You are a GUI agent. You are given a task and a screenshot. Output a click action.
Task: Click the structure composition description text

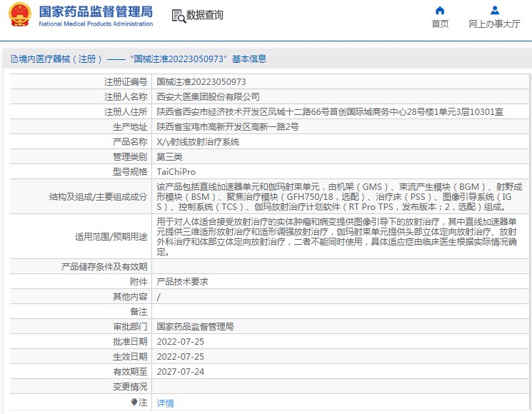pyautogui.click(x=339, y=197)
